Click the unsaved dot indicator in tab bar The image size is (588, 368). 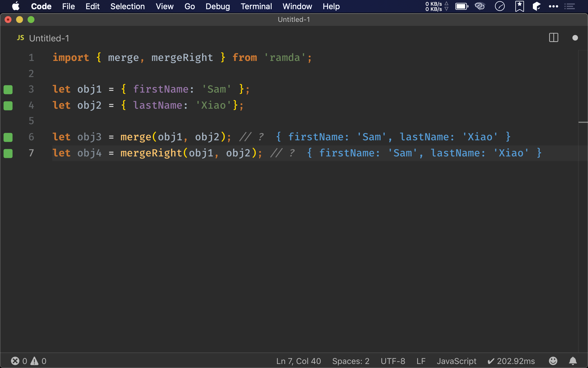tap(575, 38)
